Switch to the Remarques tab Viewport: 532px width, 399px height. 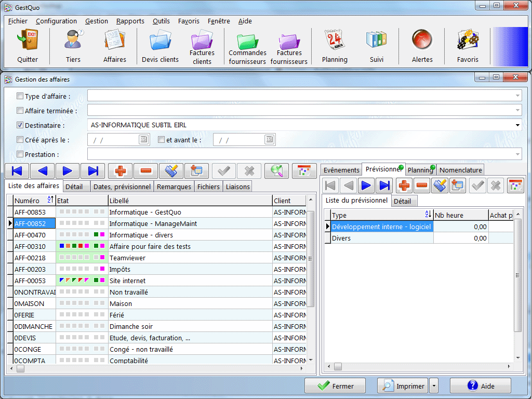point(174,187)
